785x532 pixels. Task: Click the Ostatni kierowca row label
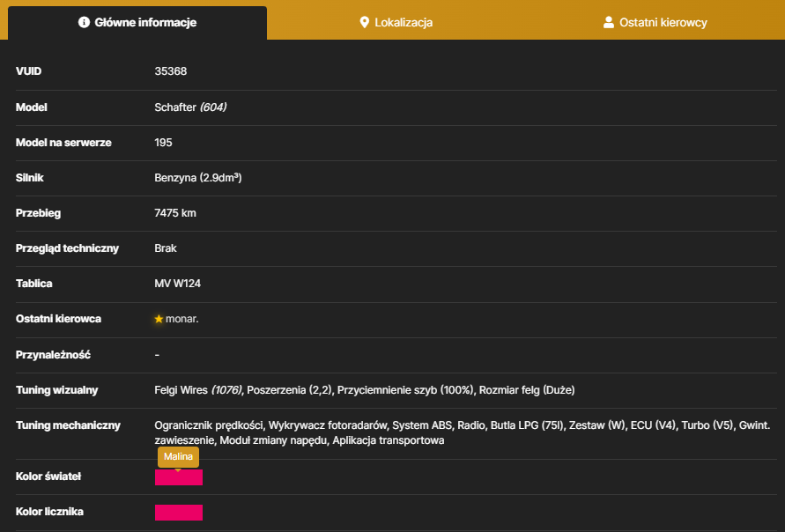(x=58, y=319)
